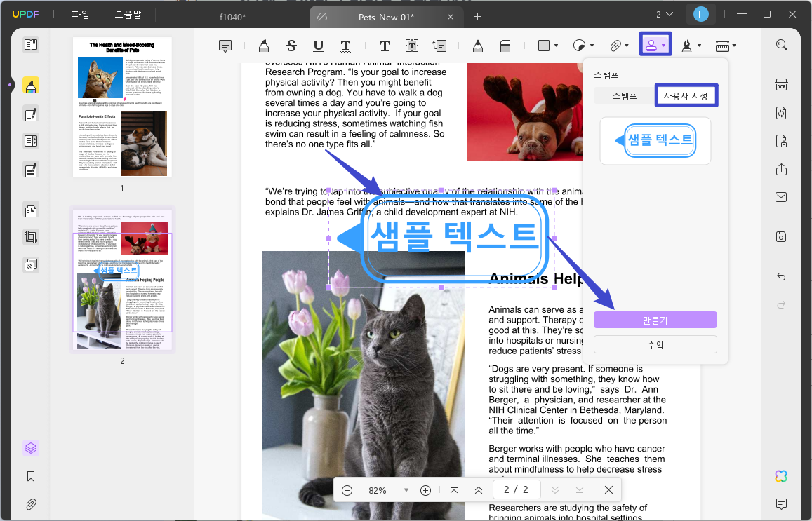This screenshot has height=521, width=812.
Task: Select the squiggly underline tool
Action: click(345, 46)
